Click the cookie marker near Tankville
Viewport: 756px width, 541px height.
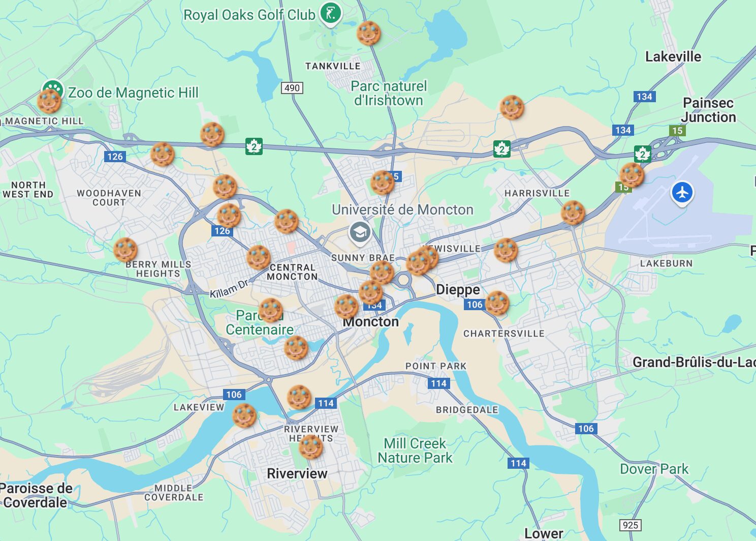[368, 33]
